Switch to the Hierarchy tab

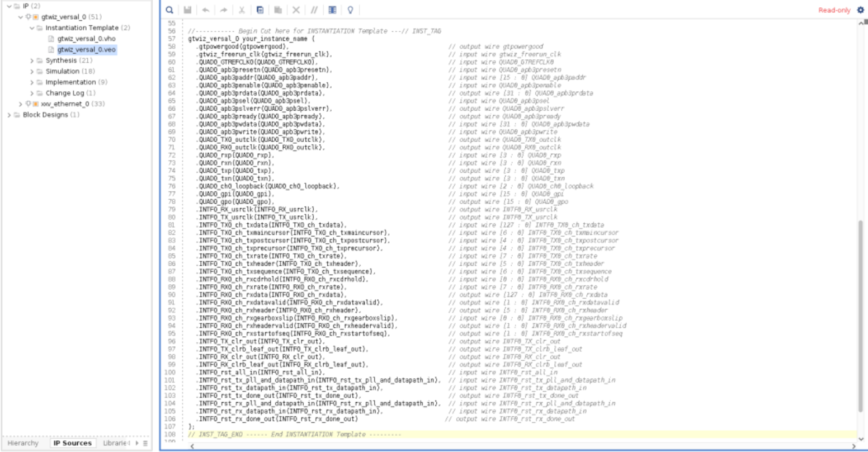tap(23, 443)
